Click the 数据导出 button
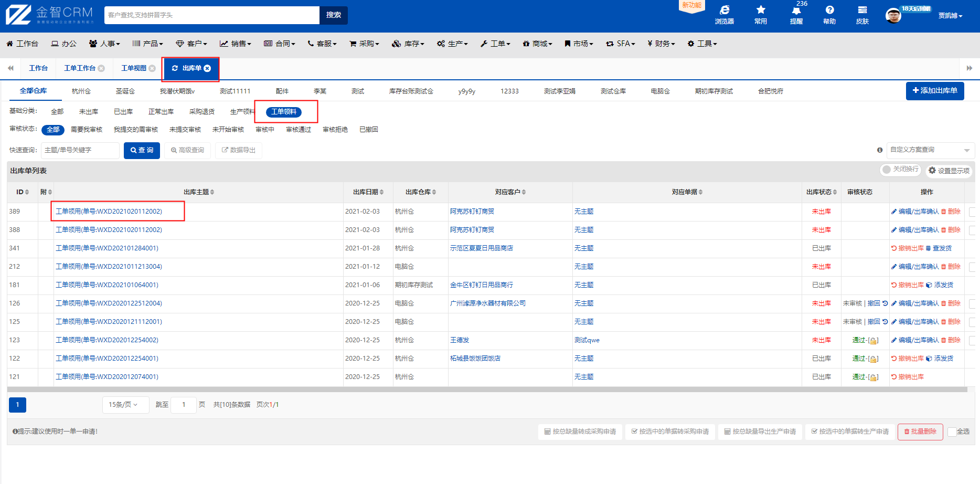 pos(239,150)
